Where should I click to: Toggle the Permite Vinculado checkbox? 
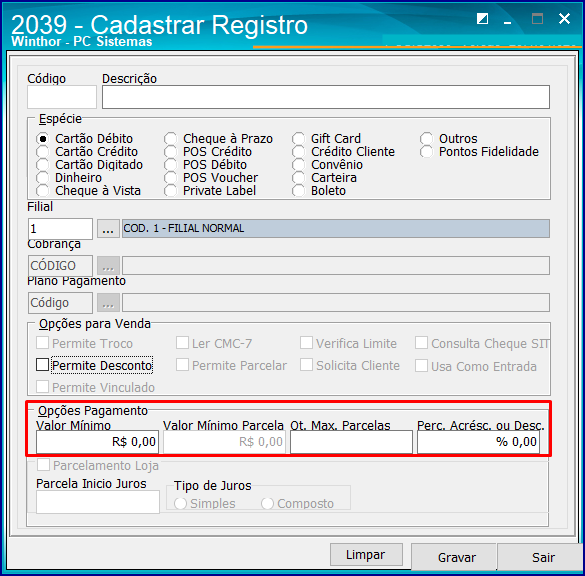(x=42, y=386)
